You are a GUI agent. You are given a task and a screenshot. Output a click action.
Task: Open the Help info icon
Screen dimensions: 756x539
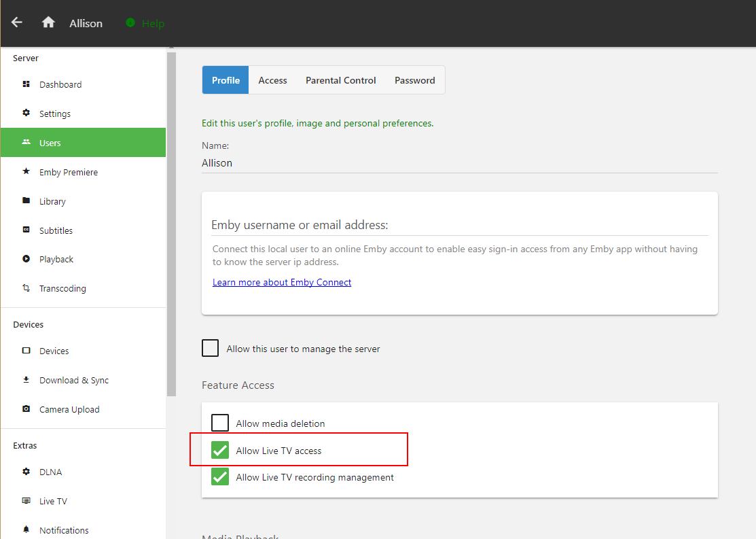[130, 22]
